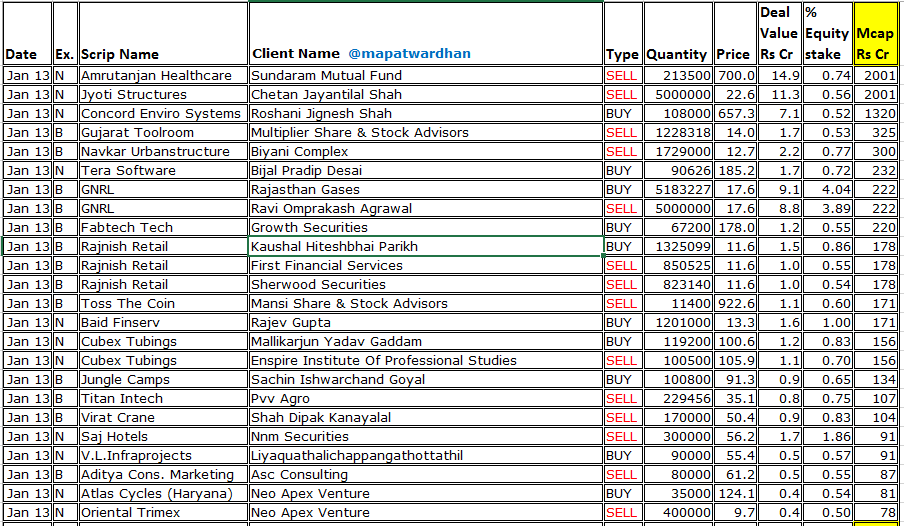Image resolution: width=904 pixels, height=526 pixels.
Task: Click the Saj Hotels cell
Action: tap(163, 437)
